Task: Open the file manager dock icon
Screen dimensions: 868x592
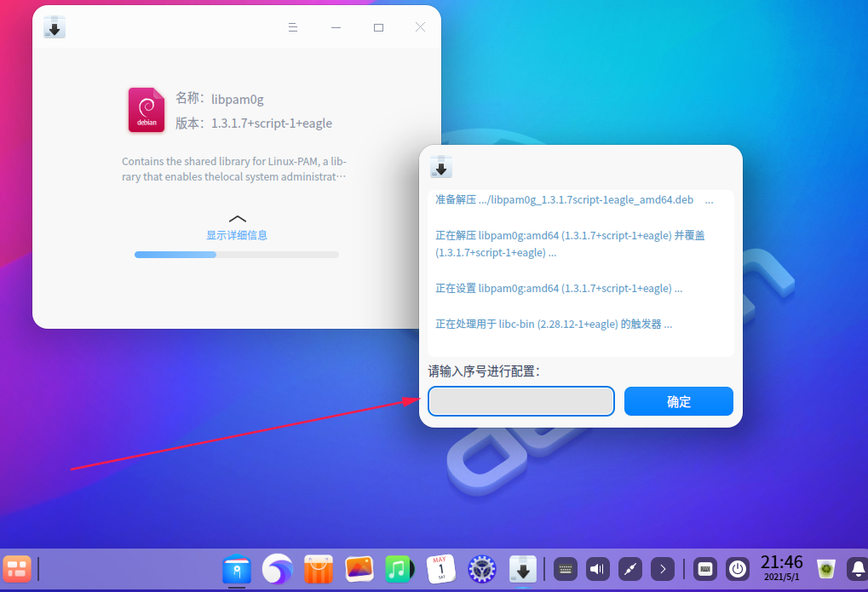Action: [x=237, y=569]
